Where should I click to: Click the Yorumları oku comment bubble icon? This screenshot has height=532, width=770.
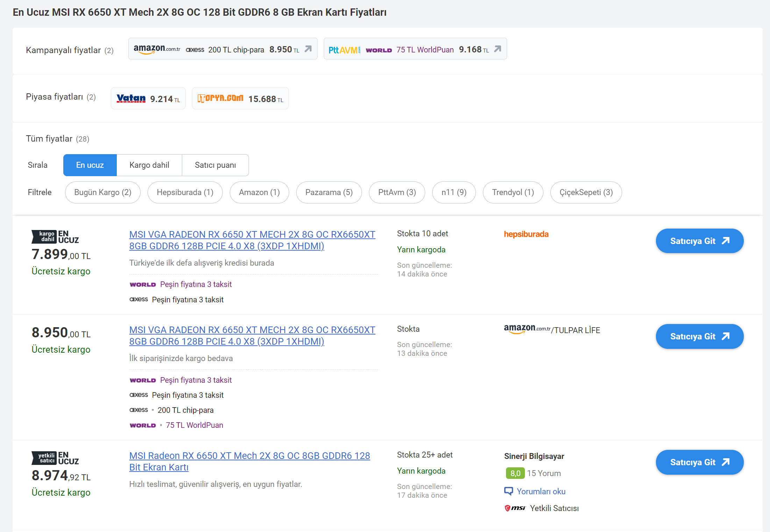point(508,491)
